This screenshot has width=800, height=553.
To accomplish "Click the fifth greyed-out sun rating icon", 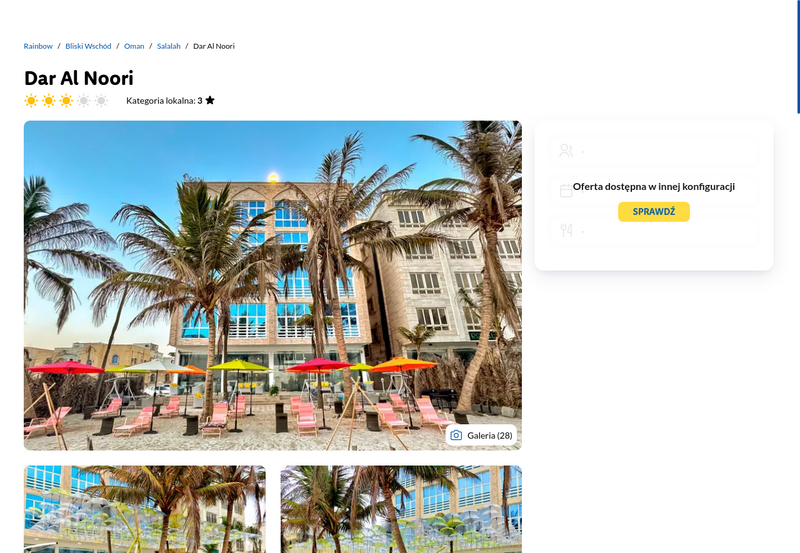I will click(102, 100).
